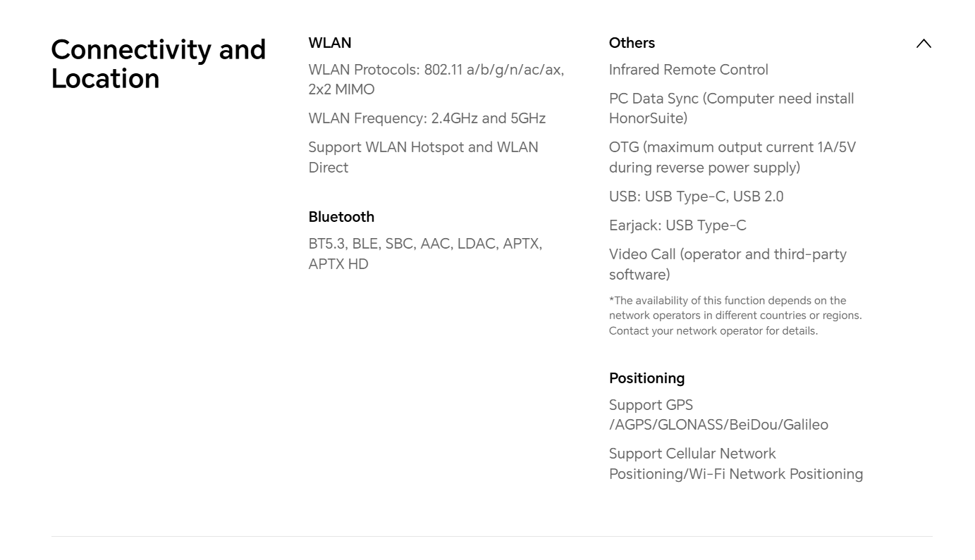Click the network operator availability footnote
This screenshot has height=560, width=975.
coord(735,316)
